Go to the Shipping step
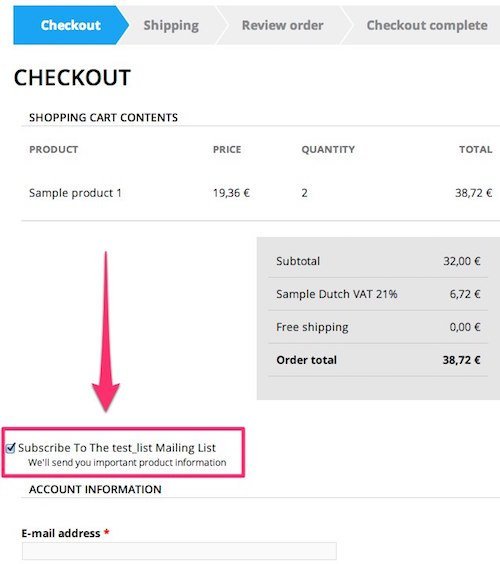This screenshot has width=500, height=564. (x=171, y=25)
